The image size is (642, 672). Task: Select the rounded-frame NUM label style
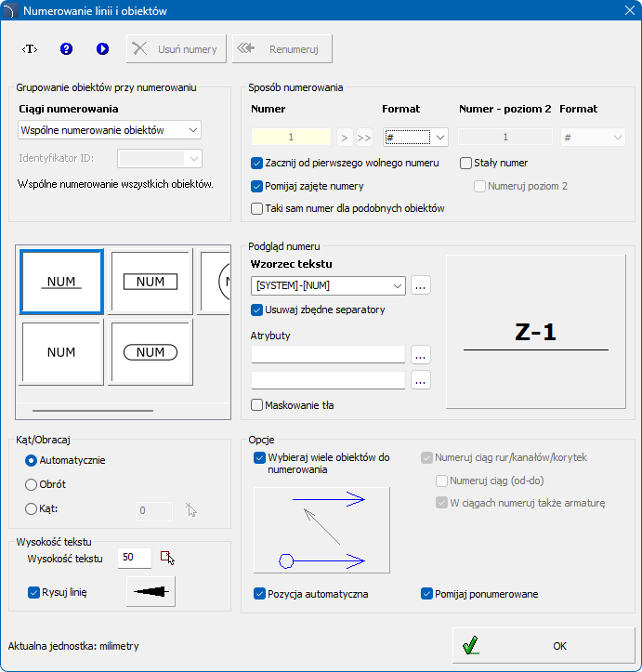(151, 353)
